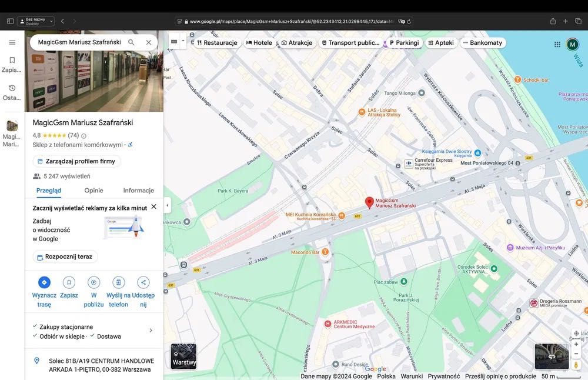The width and height of the screenshot is (588, 380).
Task: Select the Schodki bar map marker
Action: pos(517,79)
